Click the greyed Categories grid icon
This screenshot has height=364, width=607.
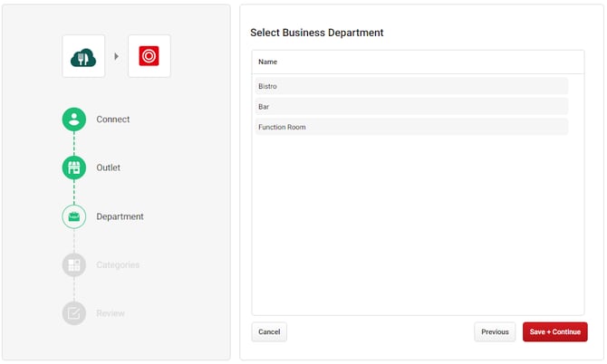coord(74,265)
